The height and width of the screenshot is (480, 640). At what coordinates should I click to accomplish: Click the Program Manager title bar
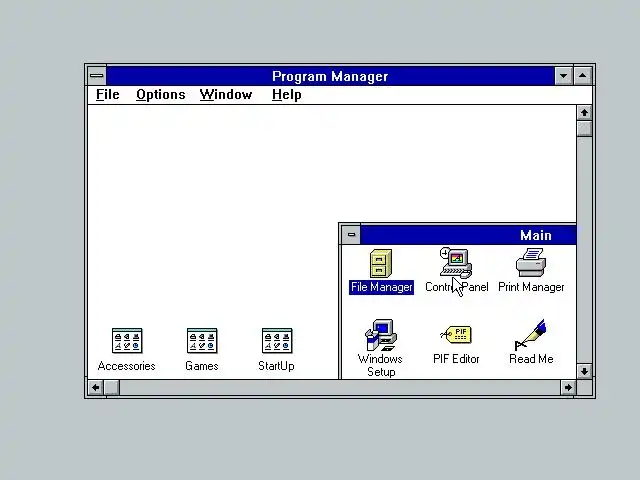(x=330, y=76)
